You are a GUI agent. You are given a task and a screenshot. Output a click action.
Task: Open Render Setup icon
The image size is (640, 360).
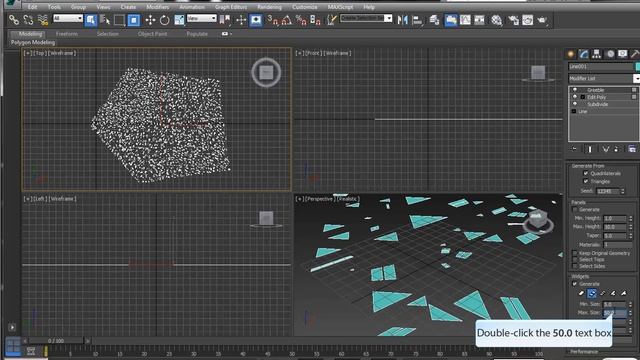(513, 20)
